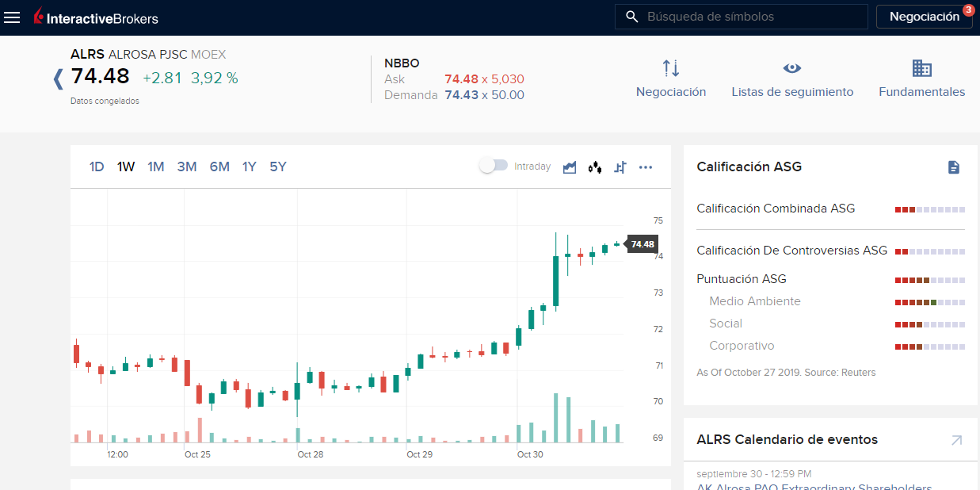The height and width of the screenshot is (490, 980).
Task: Click the Oct 25 date axis label
Action: pyautogui.click(x=197, y=455)
